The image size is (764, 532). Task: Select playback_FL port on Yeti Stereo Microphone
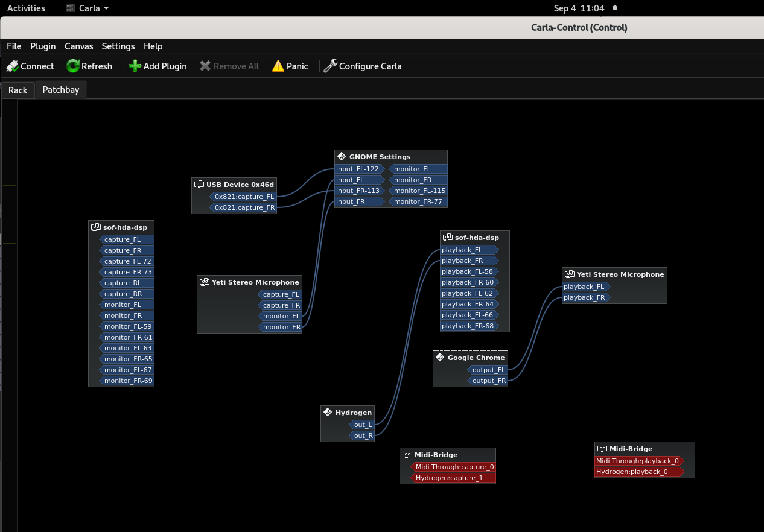[x=584, y=287]
